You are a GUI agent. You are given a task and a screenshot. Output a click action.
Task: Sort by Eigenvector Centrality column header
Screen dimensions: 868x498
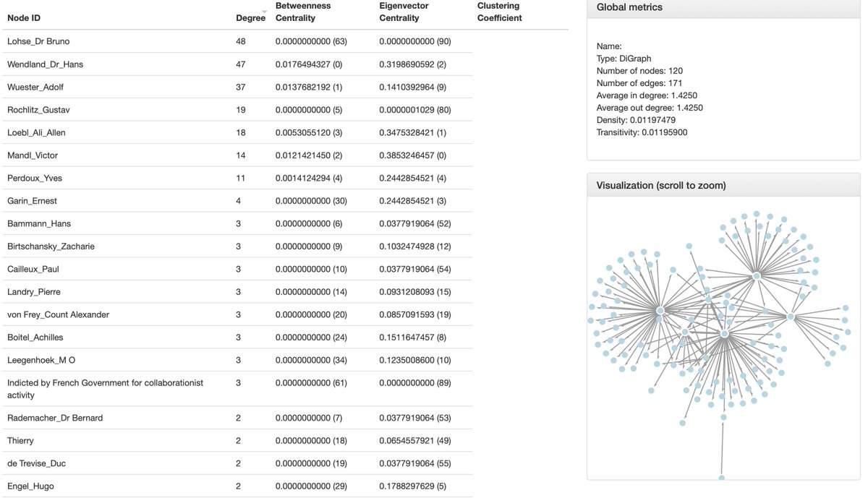404,12
